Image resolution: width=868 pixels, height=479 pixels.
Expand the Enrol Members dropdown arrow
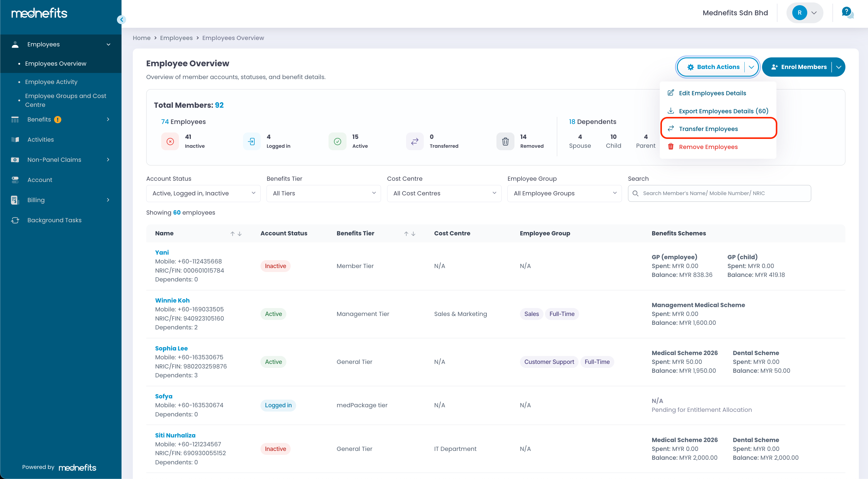[838, 67]
